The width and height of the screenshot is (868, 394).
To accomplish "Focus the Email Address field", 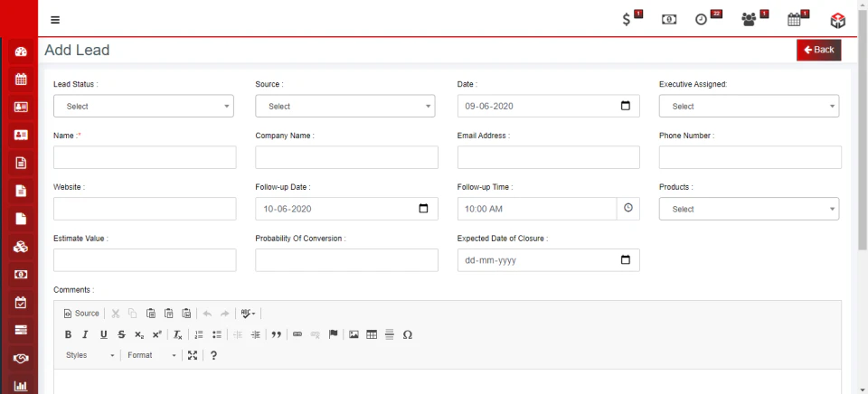I will point(549,157).
